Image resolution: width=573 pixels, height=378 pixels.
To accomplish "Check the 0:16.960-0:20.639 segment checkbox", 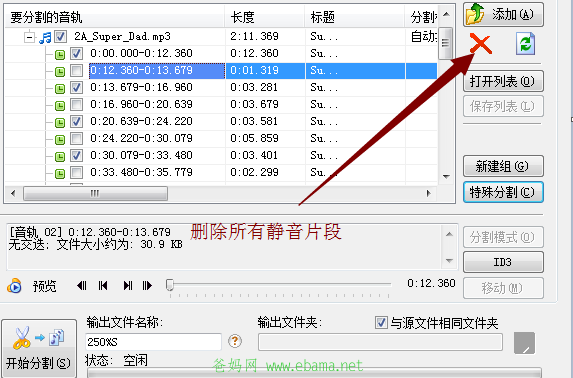I will click(76, 105).
